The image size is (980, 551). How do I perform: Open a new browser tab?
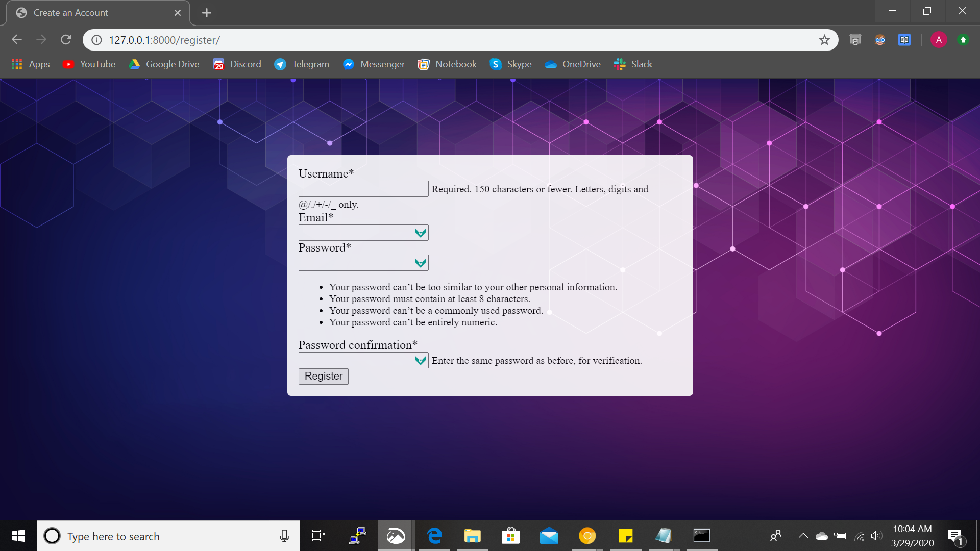coord(206,13)
